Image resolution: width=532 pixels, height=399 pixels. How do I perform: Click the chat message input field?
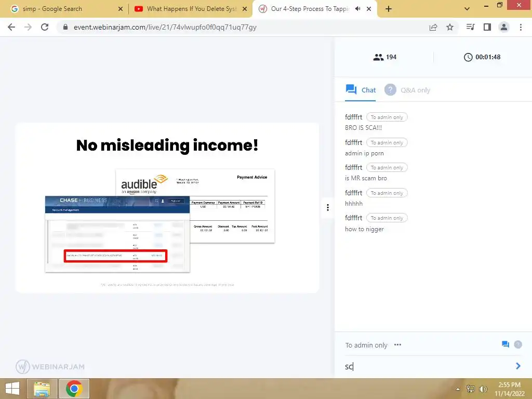[x=428, y=366]
